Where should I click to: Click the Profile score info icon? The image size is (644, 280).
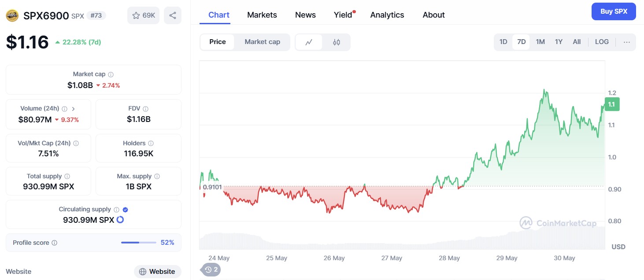tap(55, 243)
